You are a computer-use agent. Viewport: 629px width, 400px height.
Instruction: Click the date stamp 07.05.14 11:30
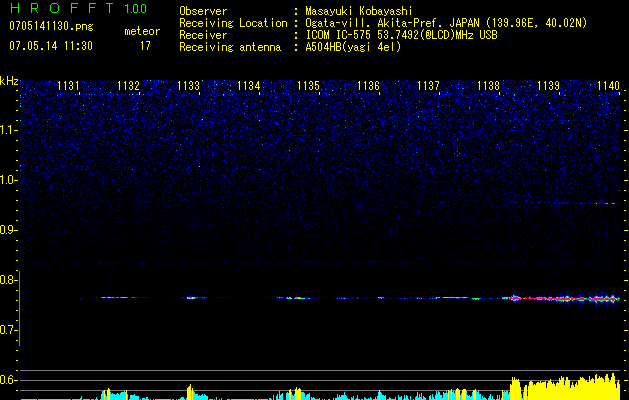pyautogui.click(x=51, y=46)
